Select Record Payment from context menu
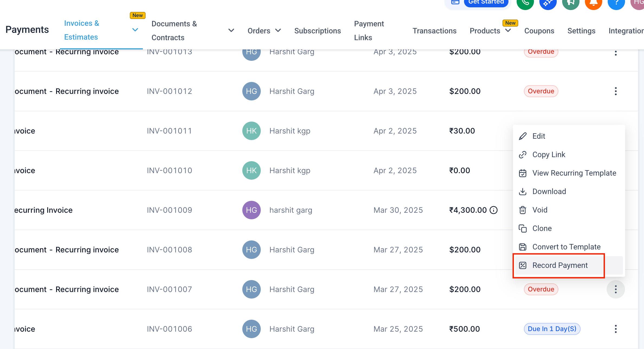Viewport: 644px width, 349px height. 560,265
